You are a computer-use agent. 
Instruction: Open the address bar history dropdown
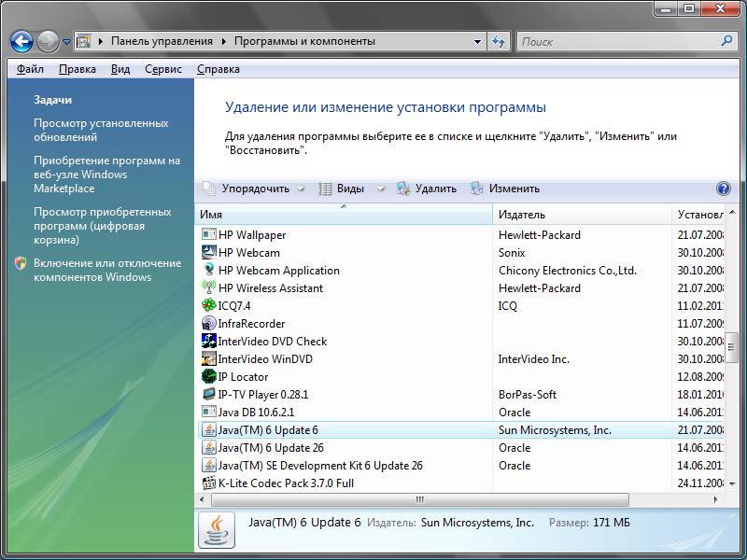click(x=477, y=41)
